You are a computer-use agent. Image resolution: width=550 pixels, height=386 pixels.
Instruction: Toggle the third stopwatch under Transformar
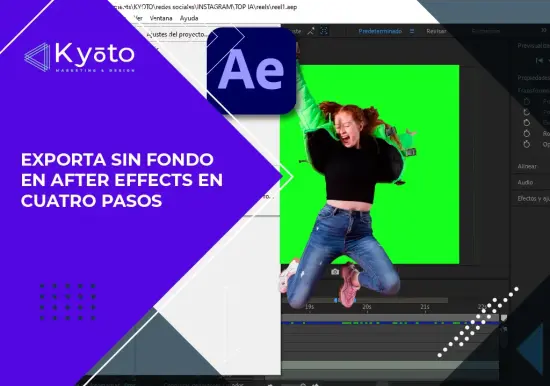(526, 122)
